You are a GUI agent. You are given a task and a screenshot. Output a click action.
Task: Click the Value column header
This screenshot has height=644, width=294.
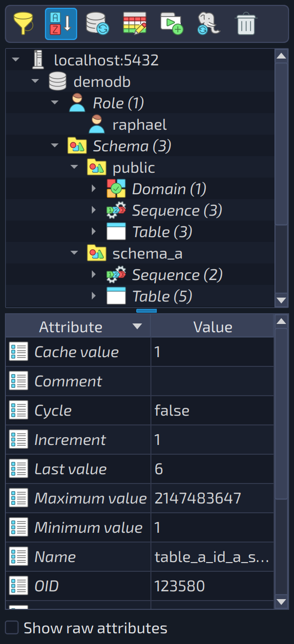click(x=212, y=326)
